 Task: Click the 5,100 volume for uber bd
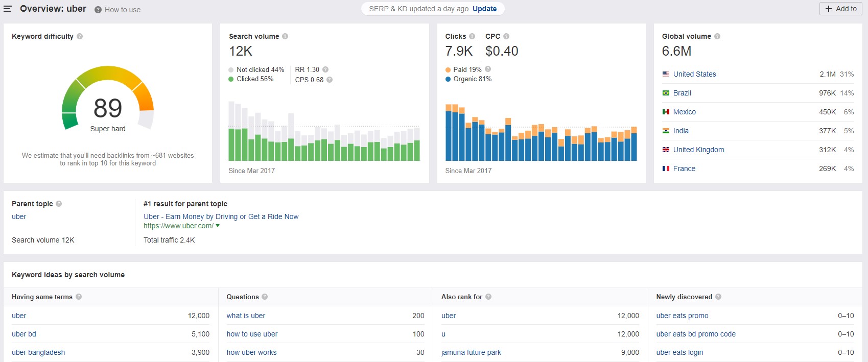pos(200,334)
